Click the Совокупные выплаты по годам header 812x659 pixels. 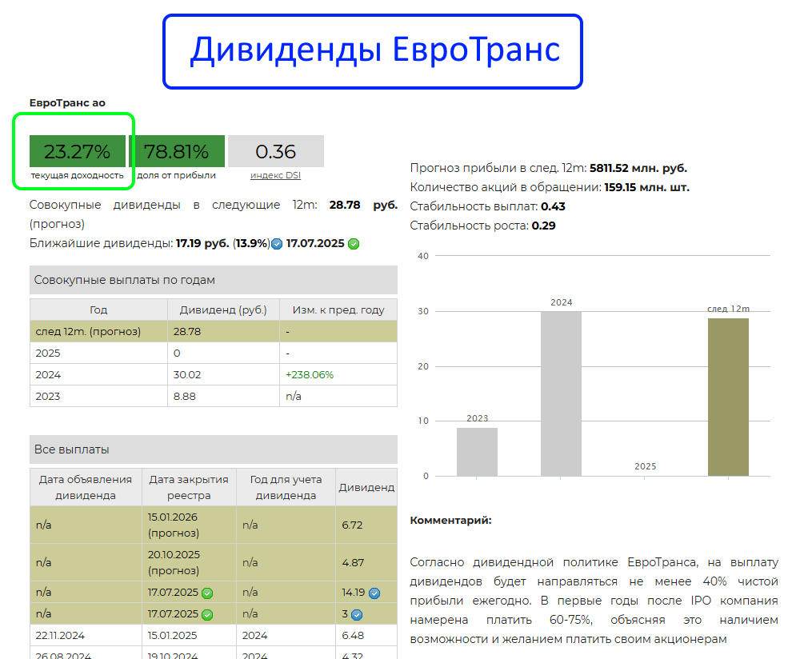214,280
